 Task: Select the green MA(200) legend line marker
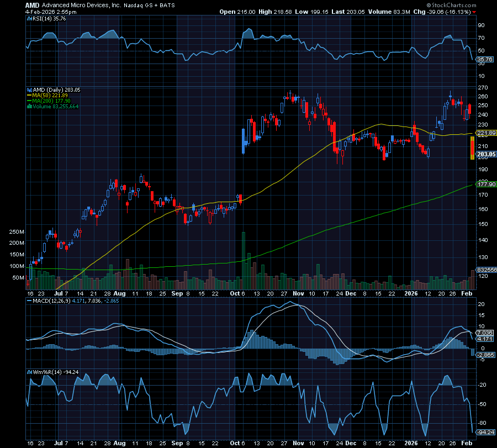[29, 101]
